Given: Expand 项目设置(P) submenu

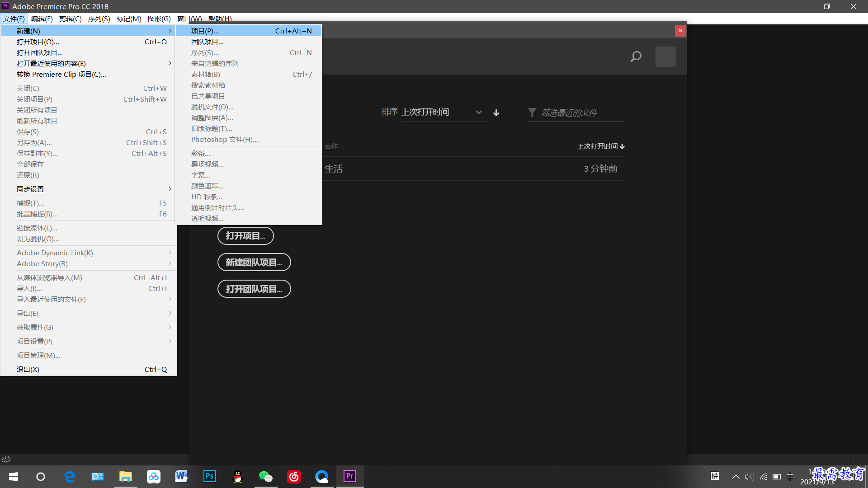Looking at the screenshot, I should [x=89, y=341].
